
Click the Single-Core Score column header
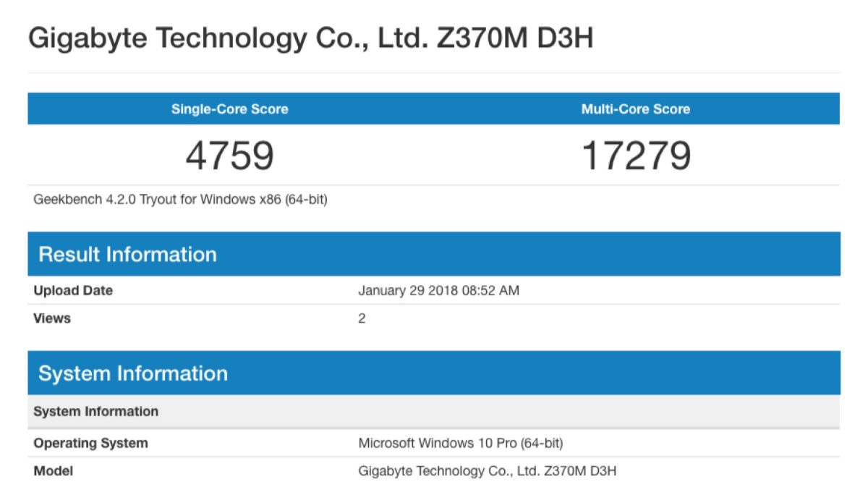tap(229, 109)
